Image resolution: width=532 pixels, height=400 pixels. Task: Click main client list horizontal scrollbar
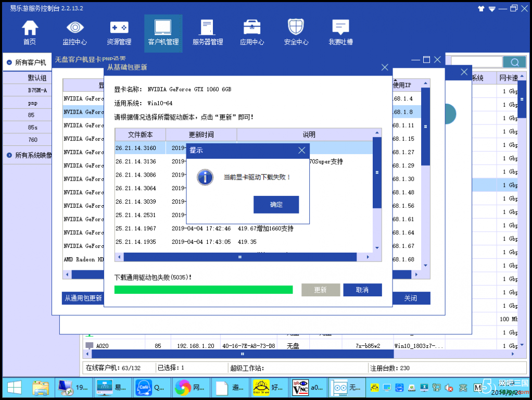[242, 354]
